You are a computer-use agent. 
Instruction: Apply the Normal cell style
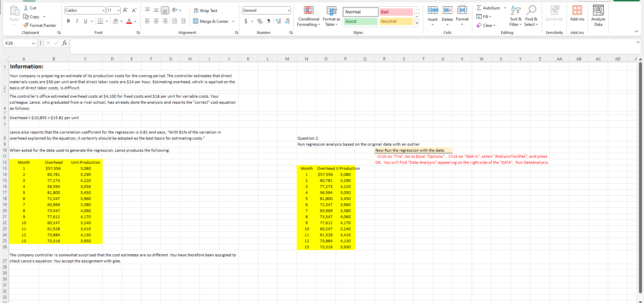pyautogui.click(x=361, y=12)
